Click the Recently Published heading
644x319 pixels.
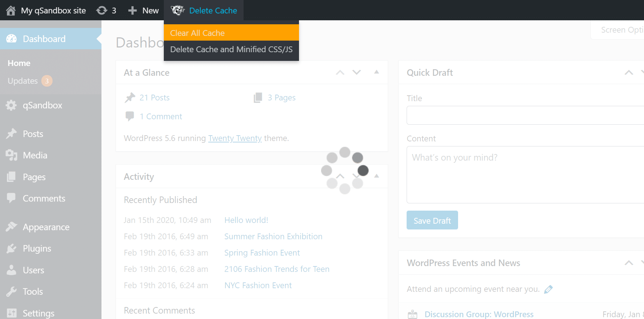161,200
